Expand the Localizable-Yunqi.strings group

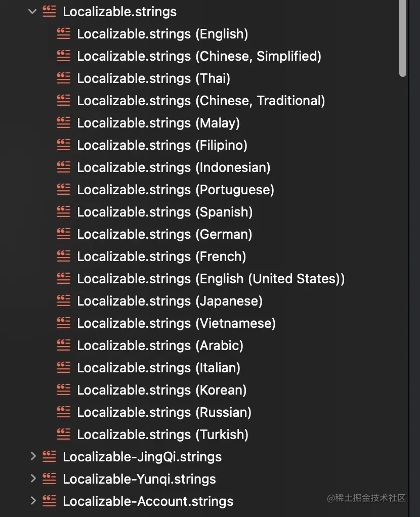pyautogui.click(x=32, y=479)
